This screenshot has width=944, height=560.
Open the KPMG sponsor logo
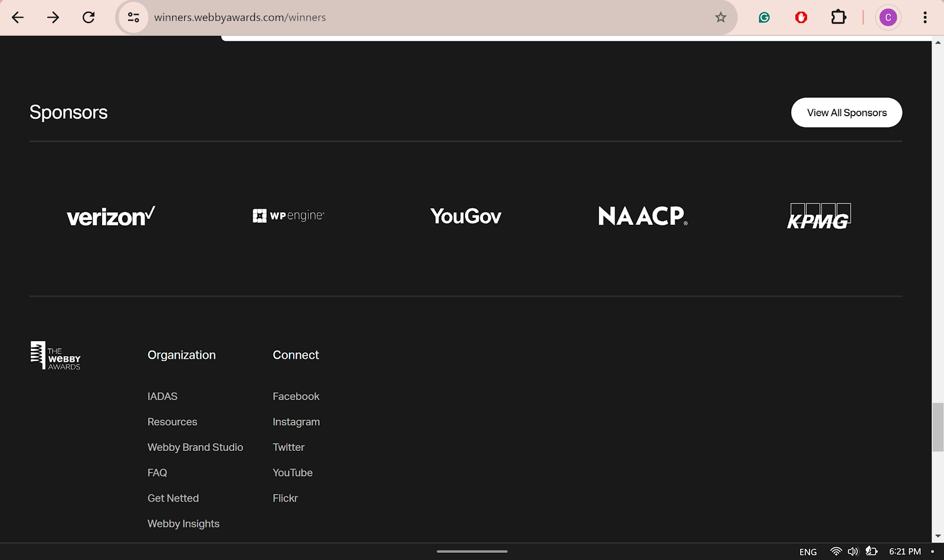click(819, 216)
